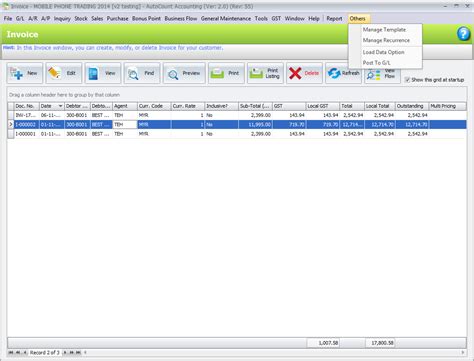Go to previous record navigator arrow
Image resolution: width=474 pixels, height=361 pixels.
pos(25,352)
